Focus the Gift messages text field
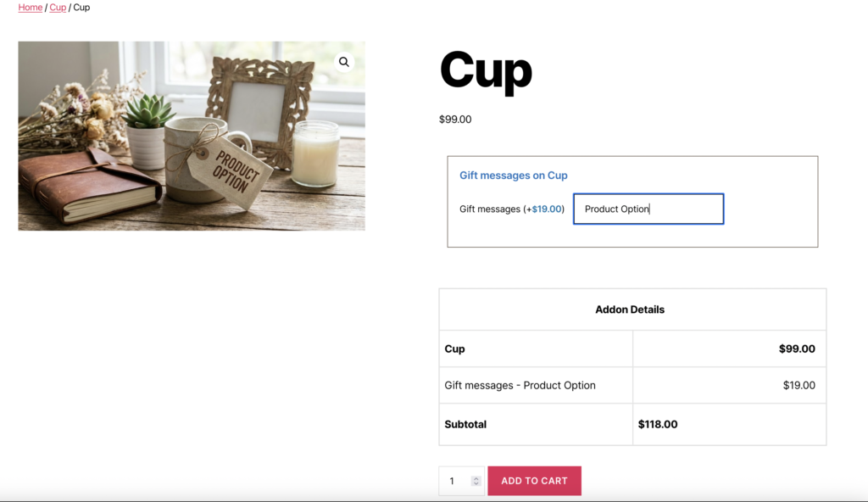Viewport: 868px width, 502px height. 648,209
